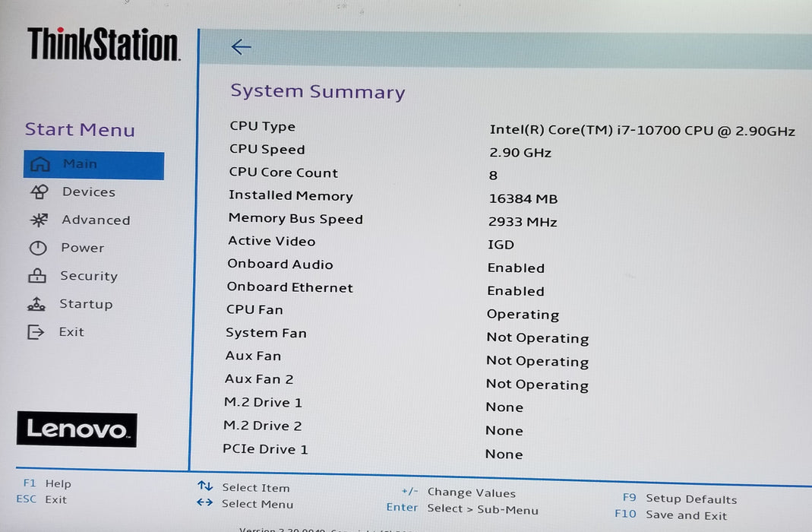Image resolution: width=812 pixels, height=532 pixels.
Task: Click the M.2 Drive 1 None value
Action: 504,407
